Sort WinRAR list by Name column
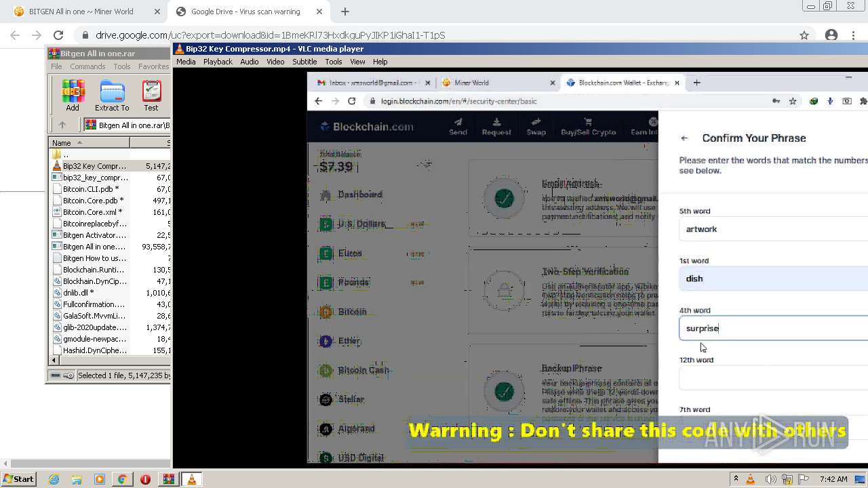The width and height of the screenshot is (868, 488). click(89, 142)
